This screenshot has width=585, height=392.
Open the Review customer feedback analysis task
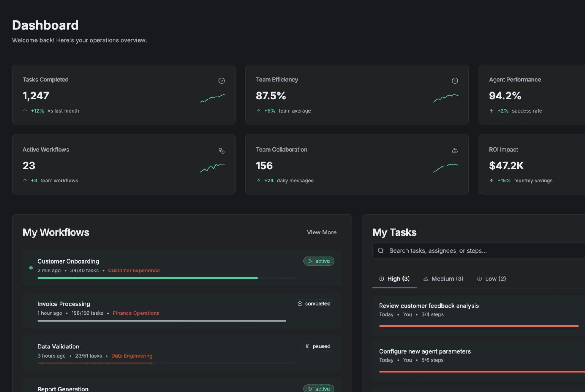[429, 306]
